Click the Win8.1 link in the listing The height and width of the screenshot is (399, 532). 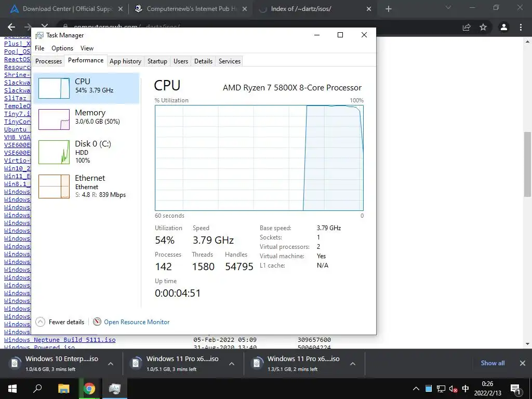[17, 184]
